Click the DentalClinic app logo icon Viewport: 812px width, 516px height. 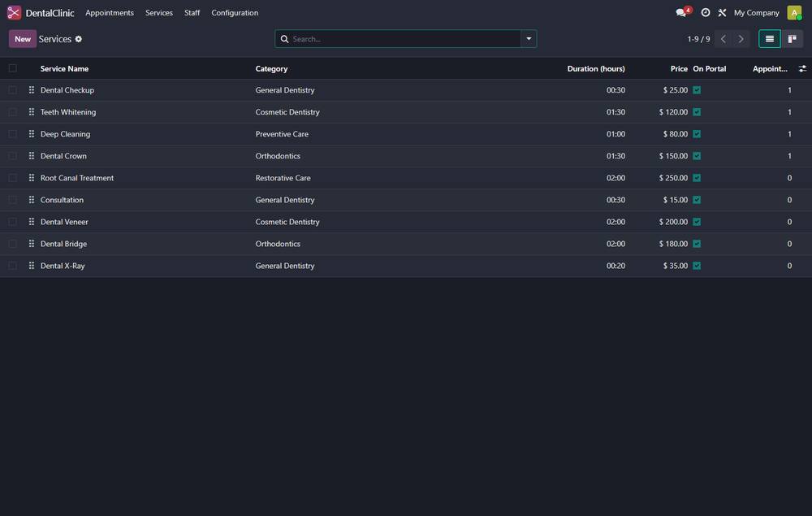[x=14, y=12]
